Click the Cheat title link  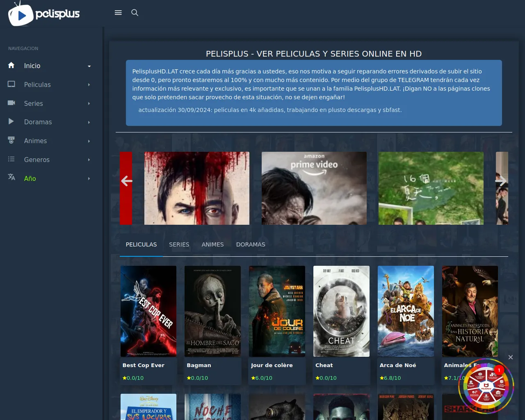pos(324,365)
